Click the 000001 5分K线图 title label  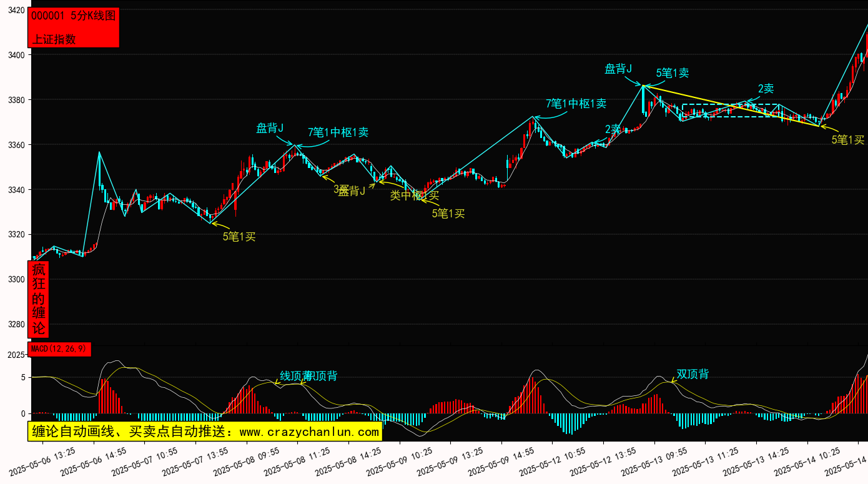point(73,16)
